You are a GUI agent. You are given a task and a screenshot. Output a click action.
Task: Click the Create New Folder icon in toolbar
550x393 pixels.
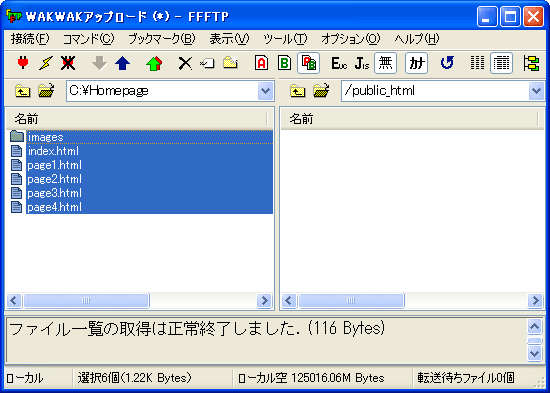pos(230,62)
